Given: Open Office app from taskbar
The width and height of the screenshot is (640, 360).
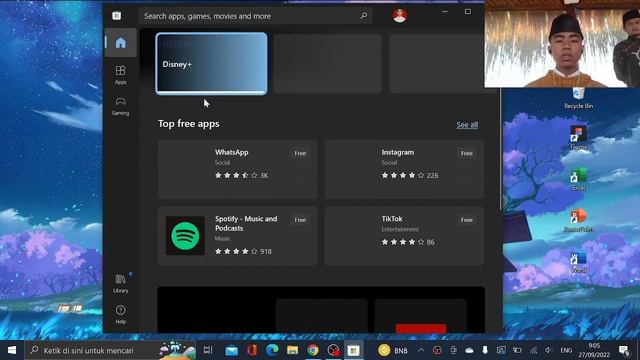Looking at the screenshot, I should pyautogui.click(x=252, y=350).
